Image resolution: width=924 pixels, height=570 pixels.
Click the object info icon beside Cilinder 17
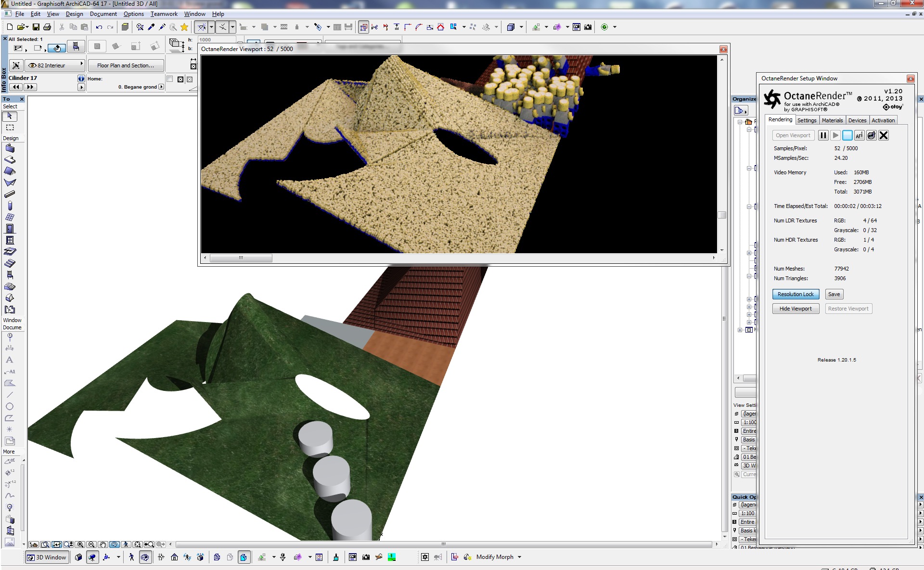pos(81,78)
